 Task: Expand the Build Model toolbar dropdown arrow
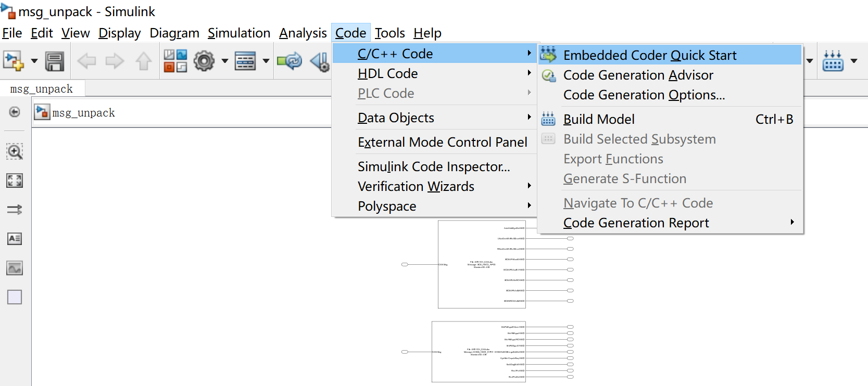click(x=854, y=61)
